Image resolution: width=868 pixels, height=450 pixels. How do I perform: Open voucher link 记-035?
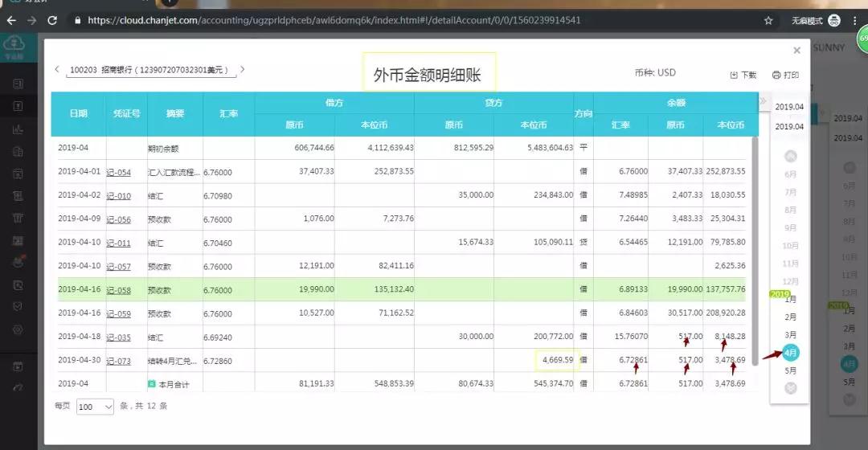[118, 337]
